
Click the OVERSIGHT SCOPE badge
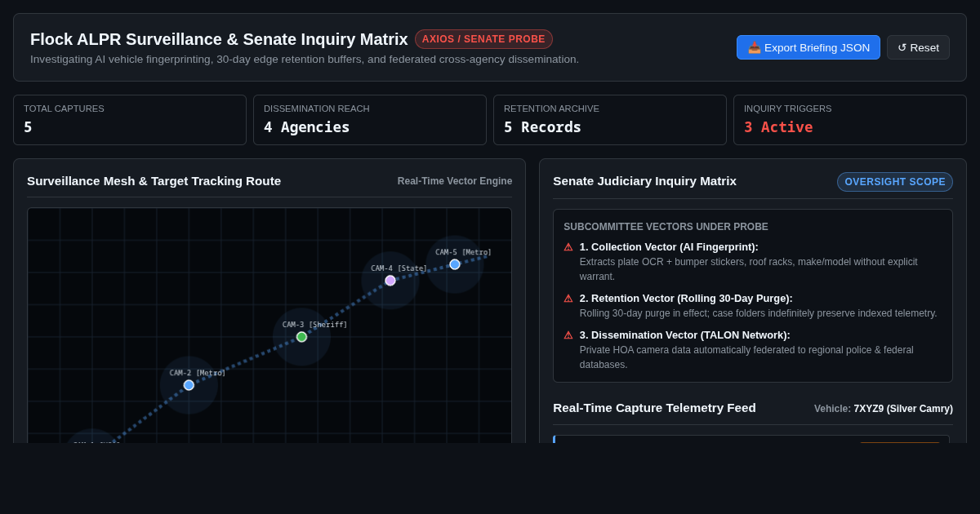point(895,182)
